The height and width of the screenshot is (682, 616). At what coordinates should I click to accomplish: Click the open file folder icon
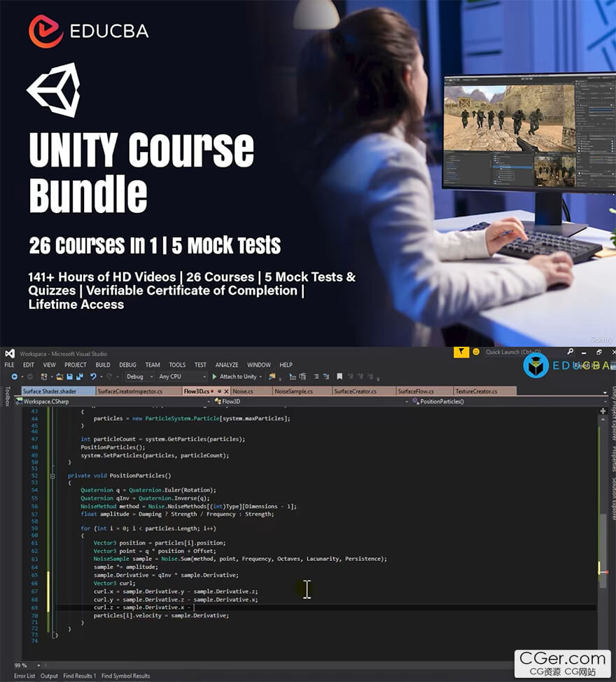click(x=59, y=377)
